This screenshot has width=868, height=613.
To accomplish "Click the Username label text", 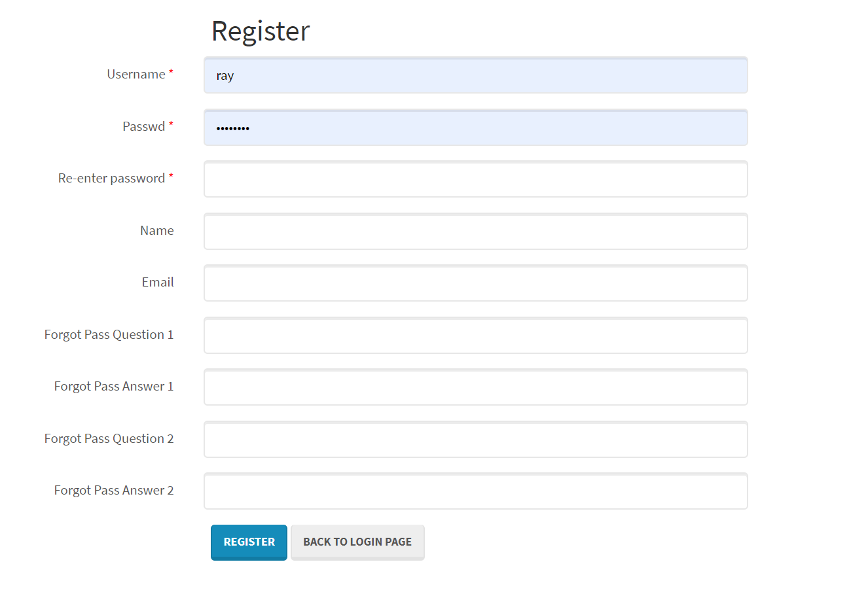I will click(136, 75).
